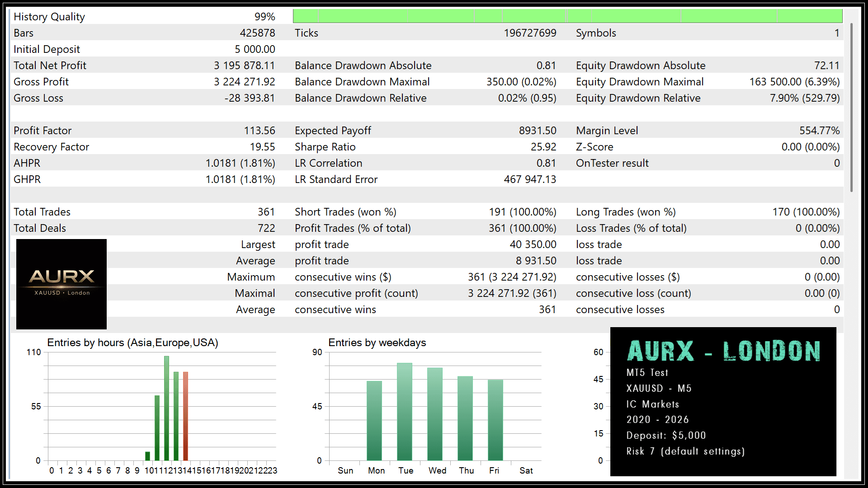Screen dimensions: 868x488
Task: Click the Equity Drawdown Maximal value
Action: click(794, 82)
